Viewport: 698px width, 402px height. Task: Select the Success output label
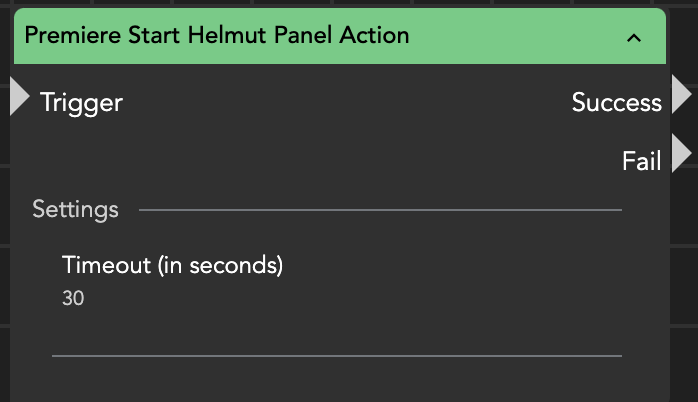[616, 102]
